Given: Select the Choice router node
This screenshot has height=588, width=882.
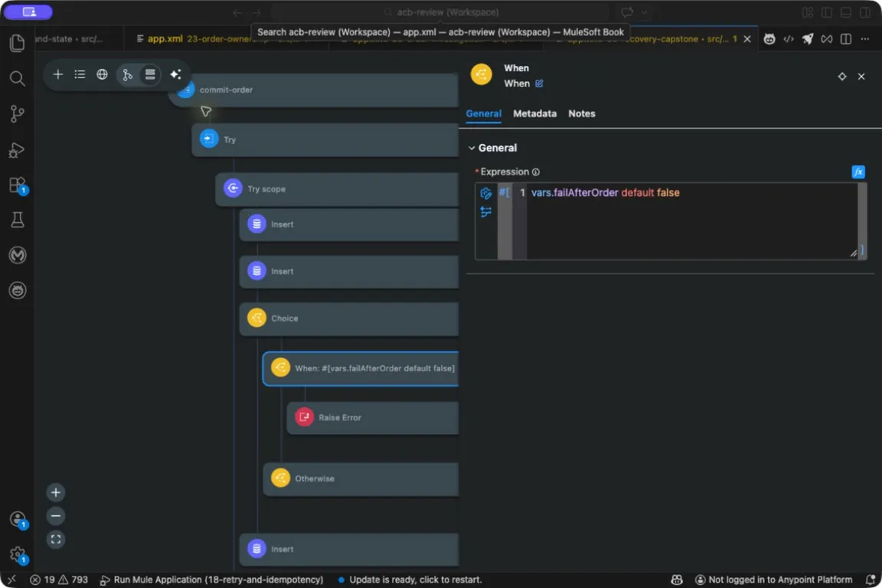Looking at the screenshot, I should point(349,318).
